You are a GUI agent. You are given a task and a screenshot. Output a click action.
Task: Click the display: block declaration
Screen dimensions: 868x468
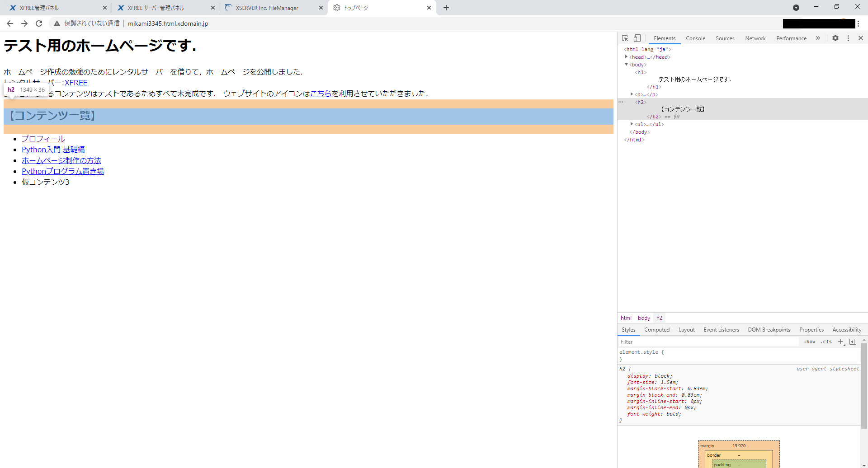[650, 376]
